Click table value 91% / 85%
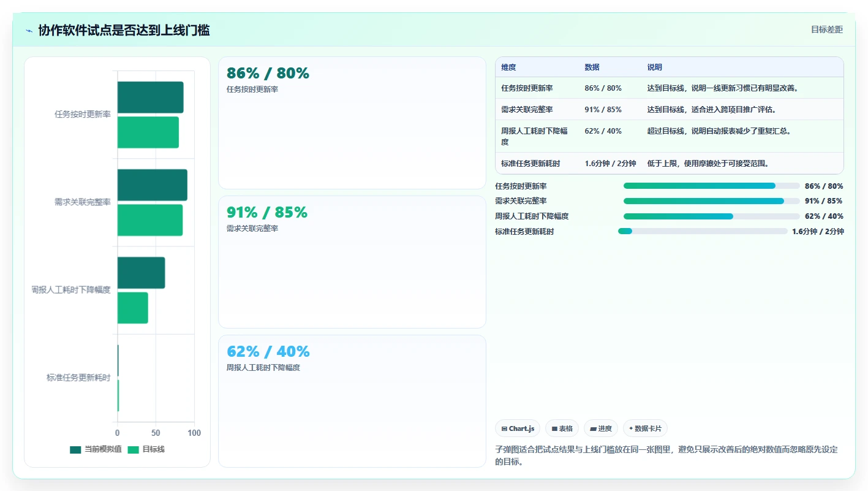868x491 pixels. point(603,110)
